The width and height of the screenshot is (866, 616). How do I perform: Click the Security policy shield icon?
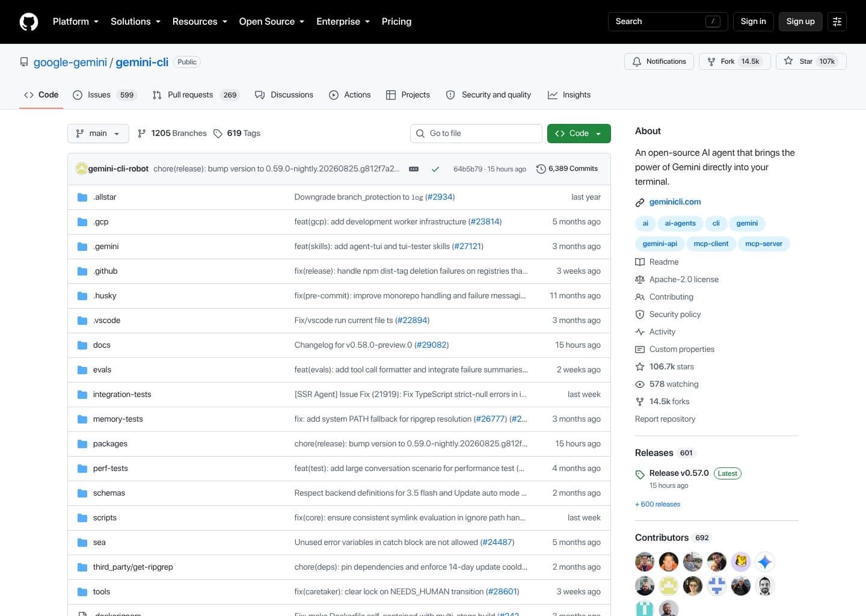point(640,315)
